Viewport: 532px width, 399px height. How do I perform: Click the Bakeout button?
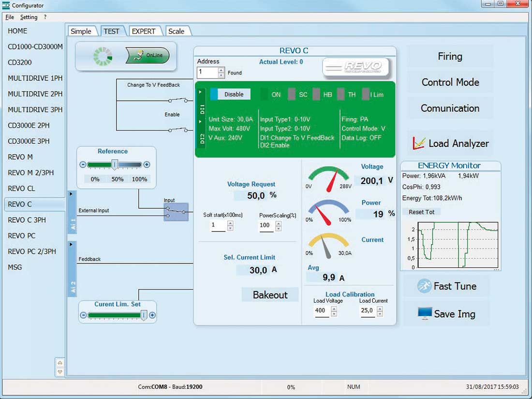[x=270, y=295]
